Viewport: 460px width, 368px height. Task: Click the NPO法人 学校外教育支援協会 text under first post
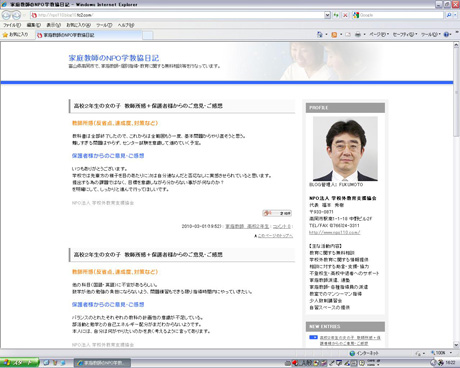click(x=103, y=203)
